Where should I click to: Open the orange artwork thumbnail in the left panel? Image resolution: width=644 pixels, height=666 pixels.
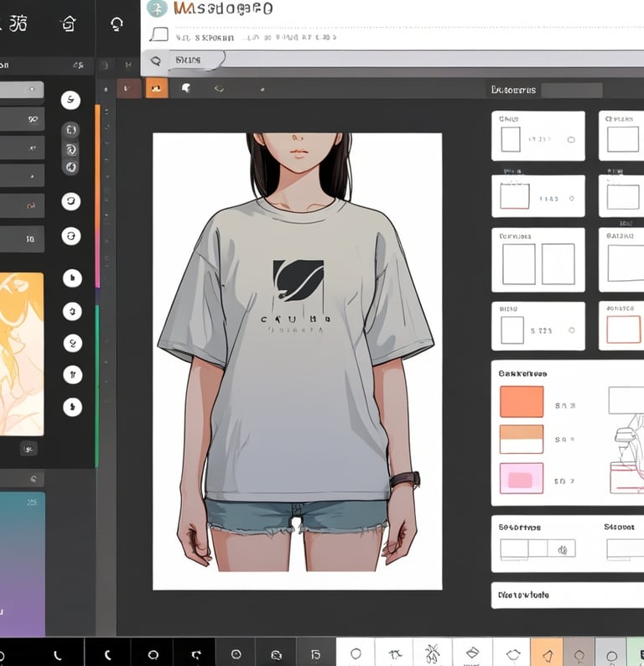[22, 354]
